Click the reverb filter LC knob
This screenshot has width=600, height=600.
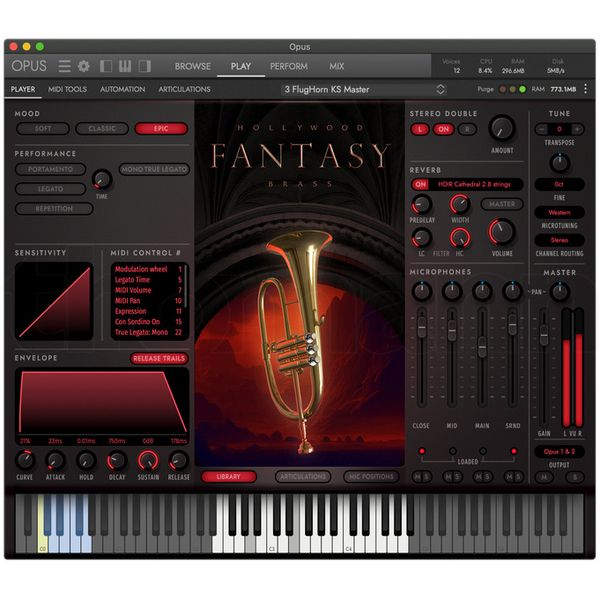pos(422,238)
